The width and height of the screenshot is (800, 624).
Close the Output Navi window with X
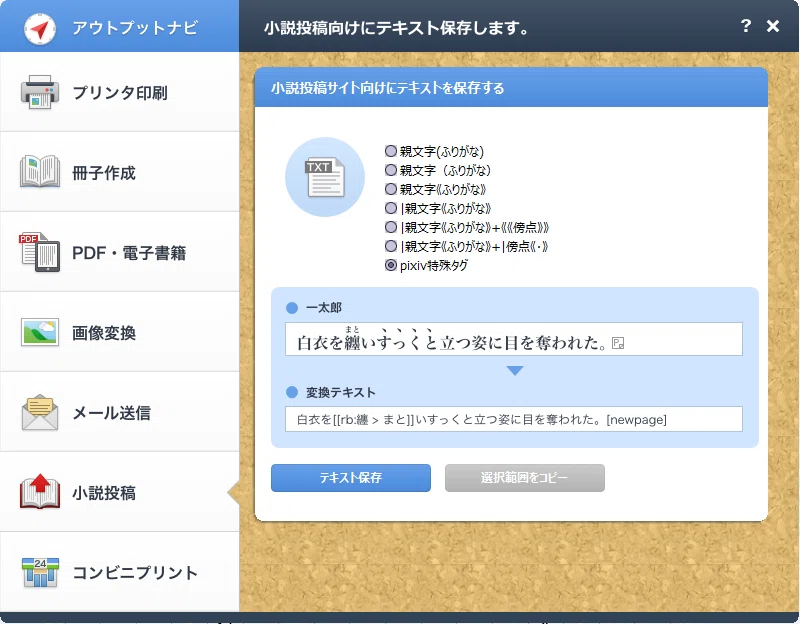coord(773,26)
